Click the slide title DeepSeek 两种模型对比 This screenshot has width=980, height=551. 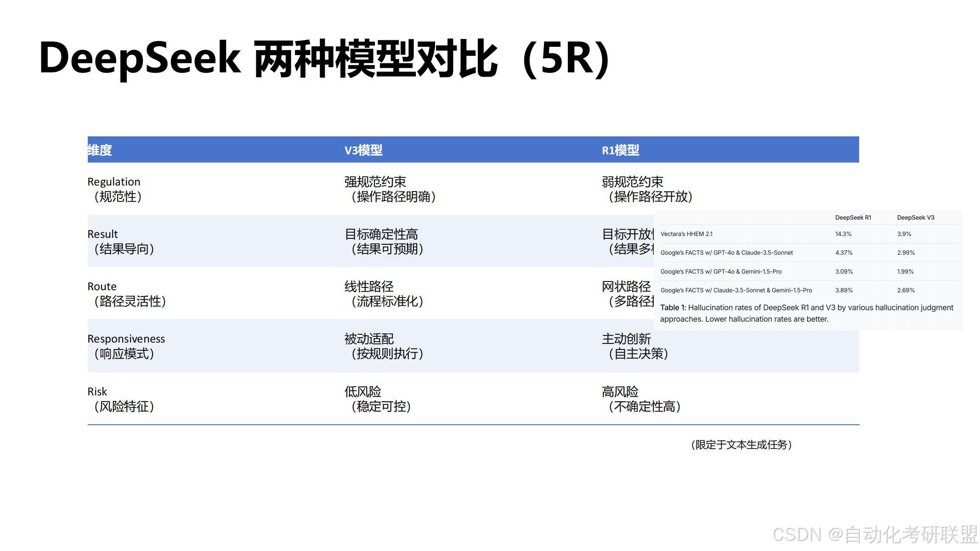coord(324,58)
